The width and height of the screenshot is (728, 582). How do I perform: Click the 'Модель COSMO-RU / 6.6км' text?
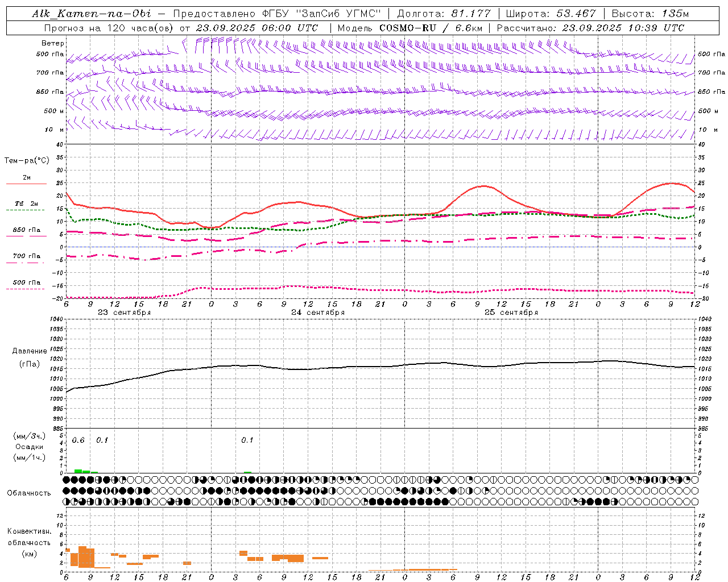[x=410, y=28]
